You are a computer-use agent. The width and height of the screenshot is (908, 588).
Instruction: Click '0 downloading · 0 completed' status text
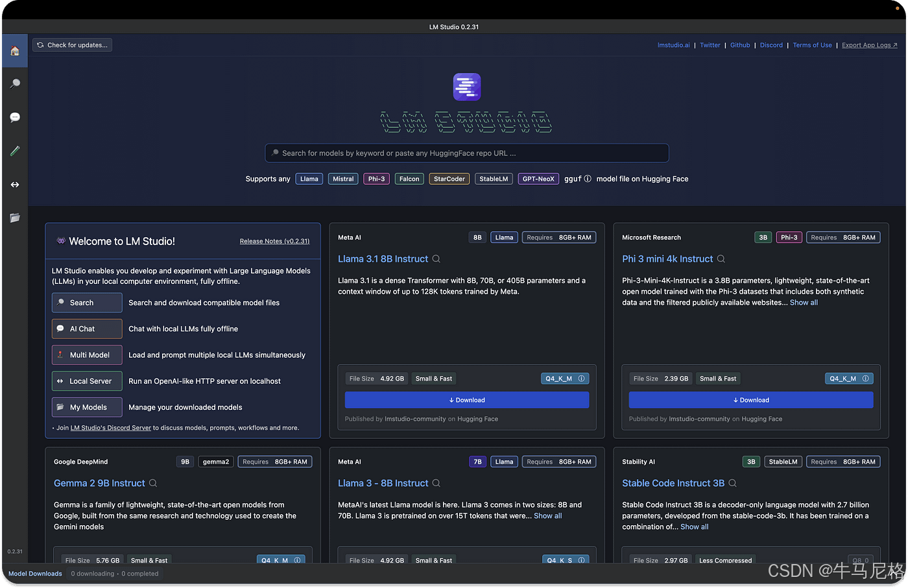click(x=115, y=574)
